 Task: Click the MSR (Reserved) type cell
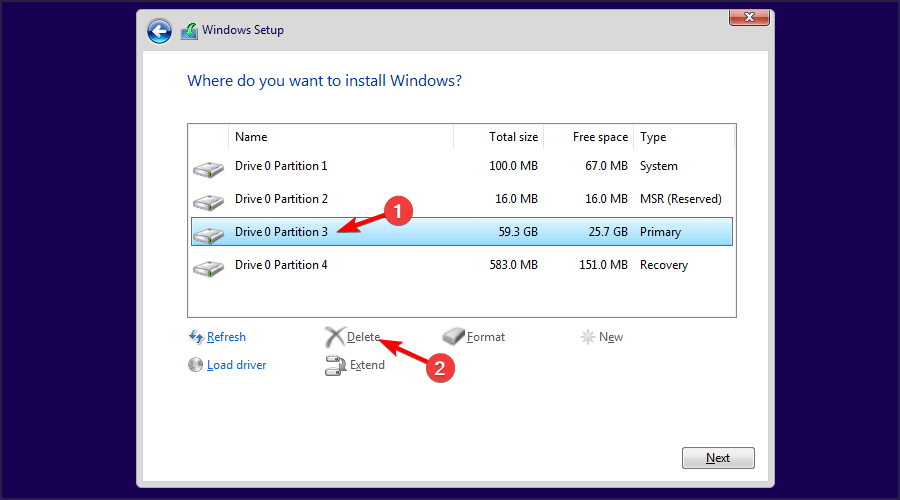[x=681, y=199]
